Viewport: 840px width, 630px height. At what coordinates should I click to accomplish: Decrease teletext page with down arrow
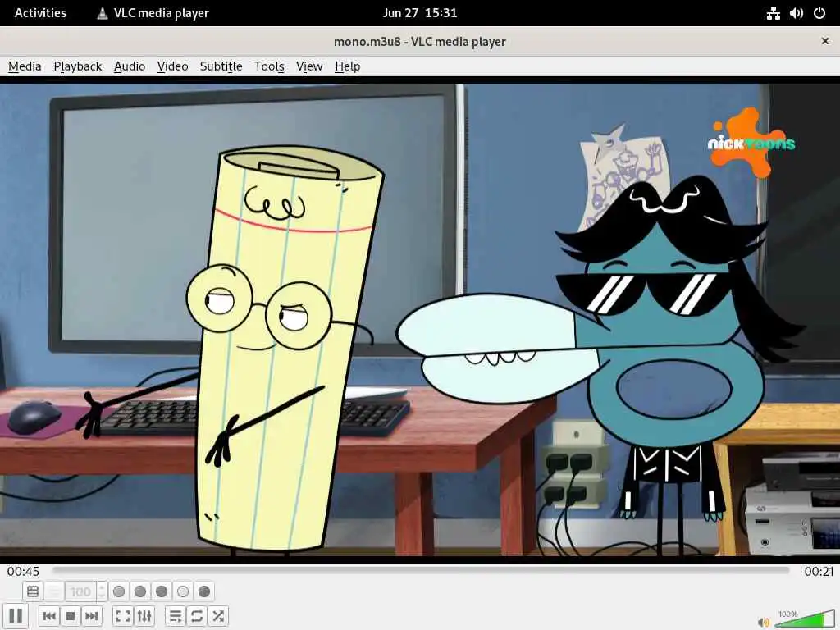point(102,596)
